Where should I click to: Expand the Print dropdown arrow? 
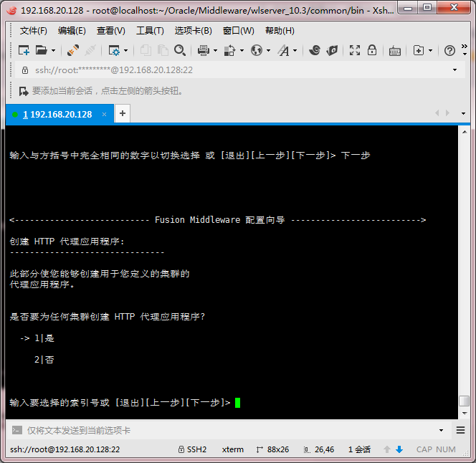pyautogui.click(x=216, y=50)
